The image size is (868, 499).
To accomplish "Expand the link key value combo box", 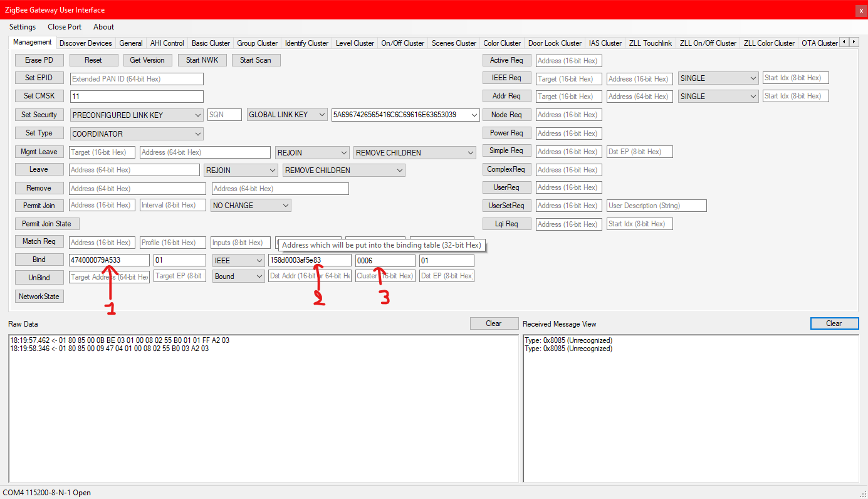I will (x=474, y=115).
